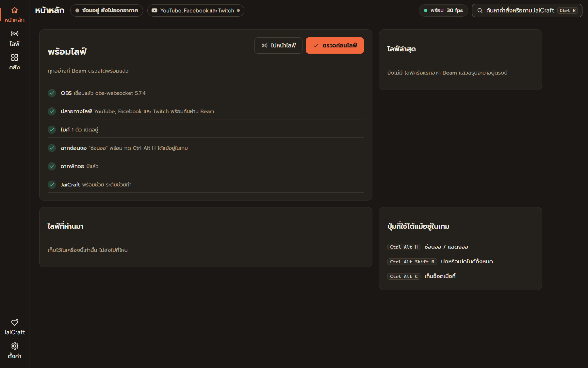Viewport: 588px width, 368px height.
Task: Click the check mark beside JaiCraft row
Action: (52, 185)
